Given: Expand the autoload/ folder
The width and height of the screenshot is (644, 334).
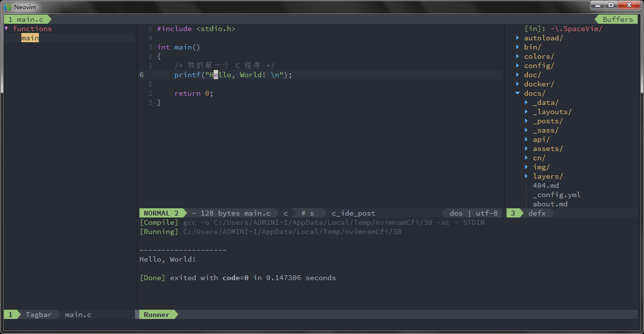Looking at the screenshot, I should (518, 38).
